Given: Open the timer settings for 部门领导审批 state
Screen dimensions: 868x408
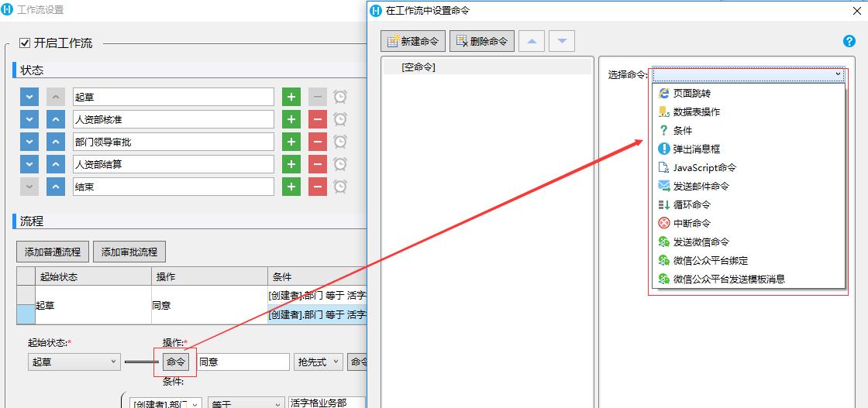Looking at the screenshot, I should coord(340,142).
